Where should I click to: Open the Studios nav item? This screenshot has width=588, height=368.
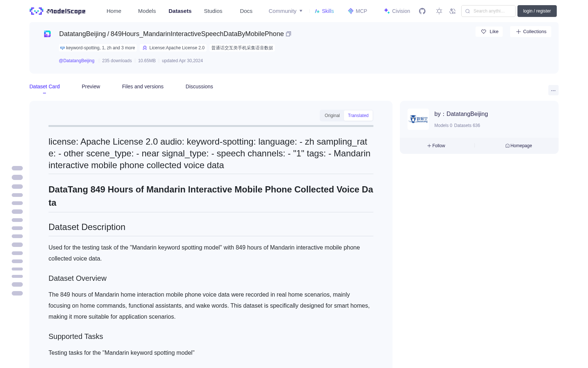[213, 11]
